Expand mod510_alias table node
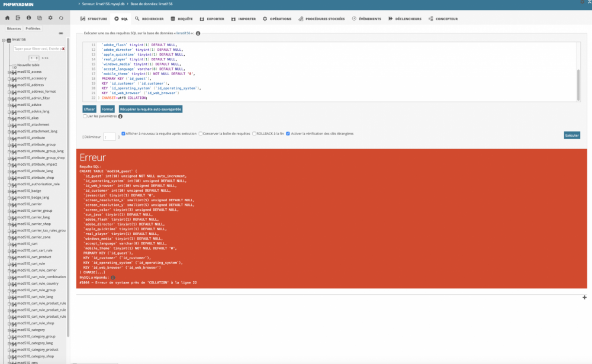The image size is (592, 364). 9,118
